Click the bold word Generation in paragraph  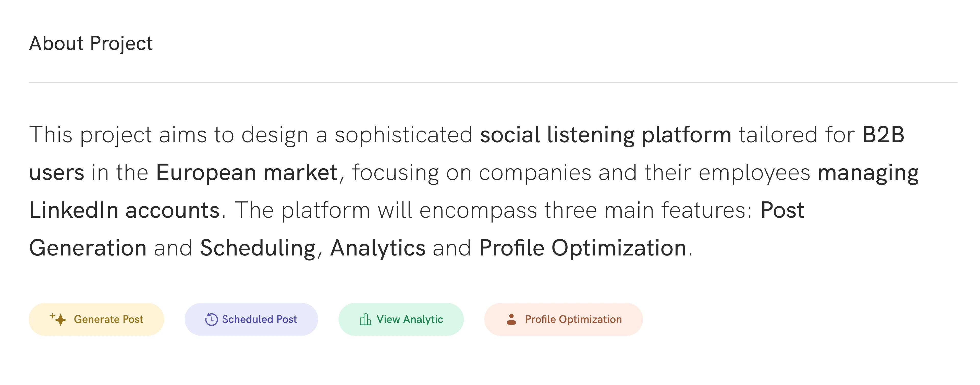(88, 248)
